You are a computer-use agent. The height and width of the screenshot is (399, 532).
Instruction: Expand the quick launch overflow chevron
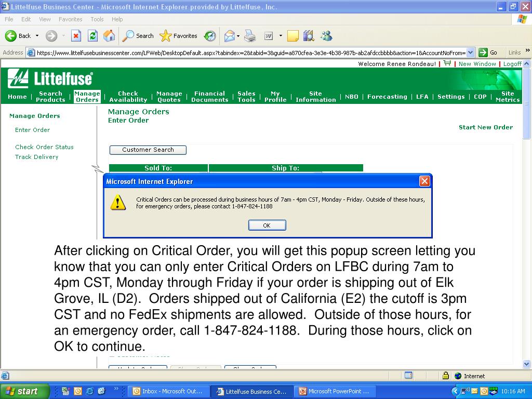tap(116, 389)
